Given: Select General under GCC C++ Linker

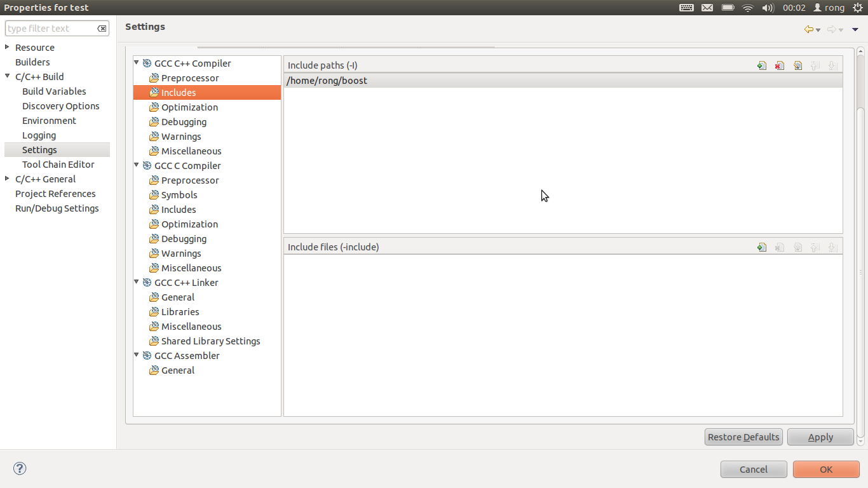Looking at the screenshot, I should coord(178,297).
